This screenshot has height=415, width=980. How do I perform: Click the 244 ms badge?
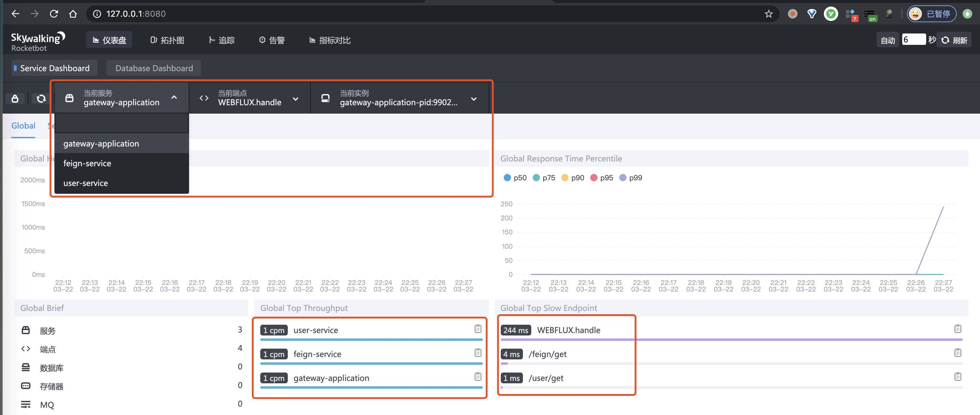(x=515, y=330)
